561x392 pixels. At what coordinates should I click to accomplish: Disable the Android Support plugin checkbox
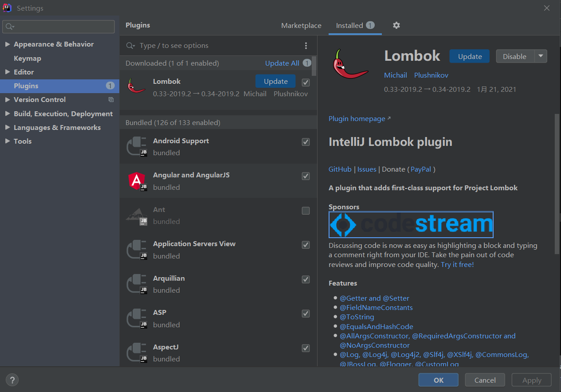tap(306, 142)
